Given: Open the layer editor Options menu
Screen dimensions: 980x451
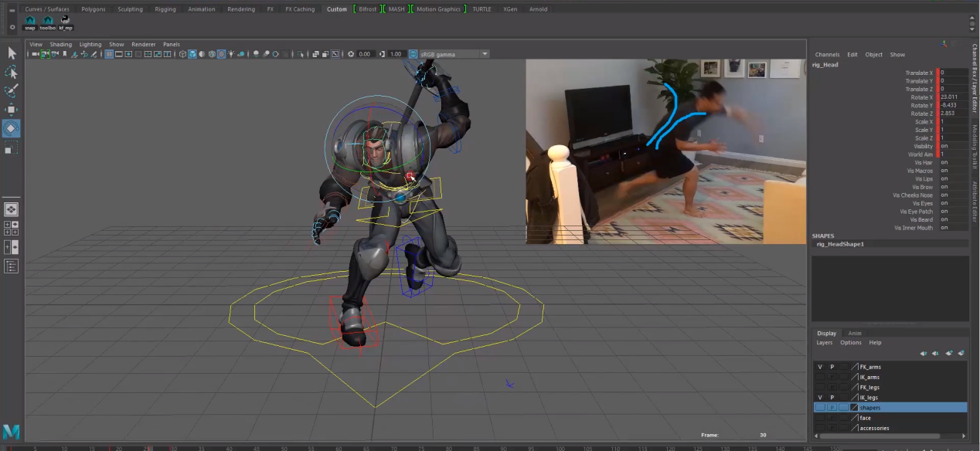Looking at the screenshot, I should coord(850,343).
